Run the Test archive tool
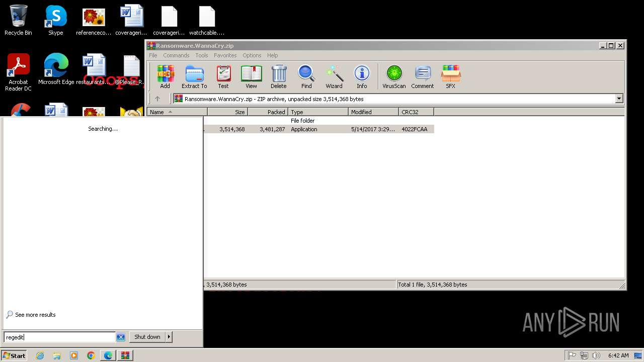644x362 pixels. 223,77
